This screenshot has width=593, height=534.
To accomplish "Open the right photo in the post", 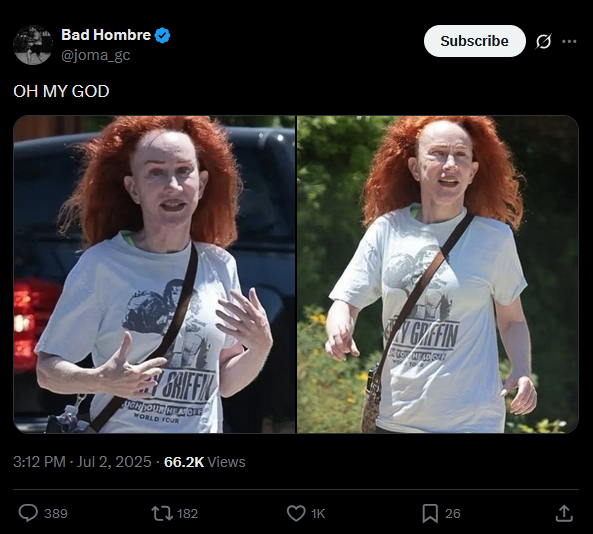I will 438,274.
